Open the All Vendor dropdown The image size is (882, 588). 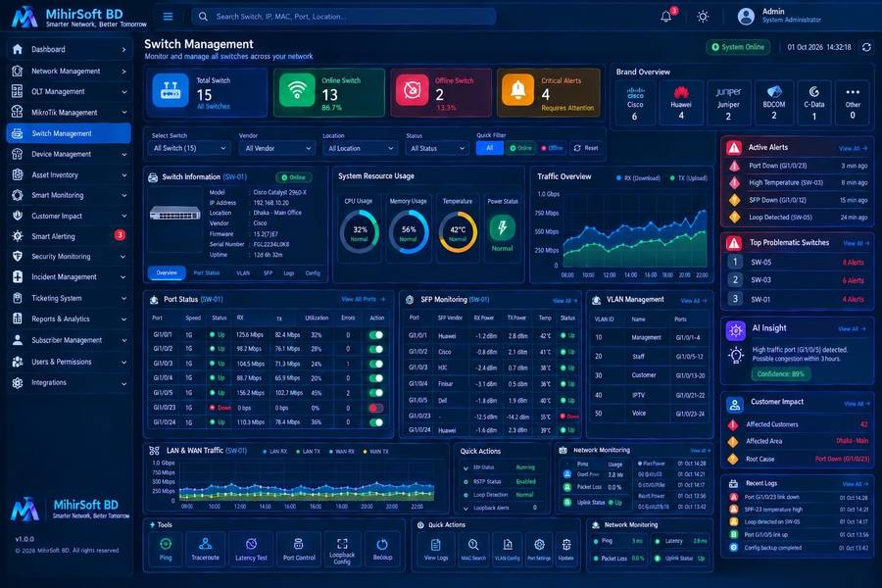(278, 149)
